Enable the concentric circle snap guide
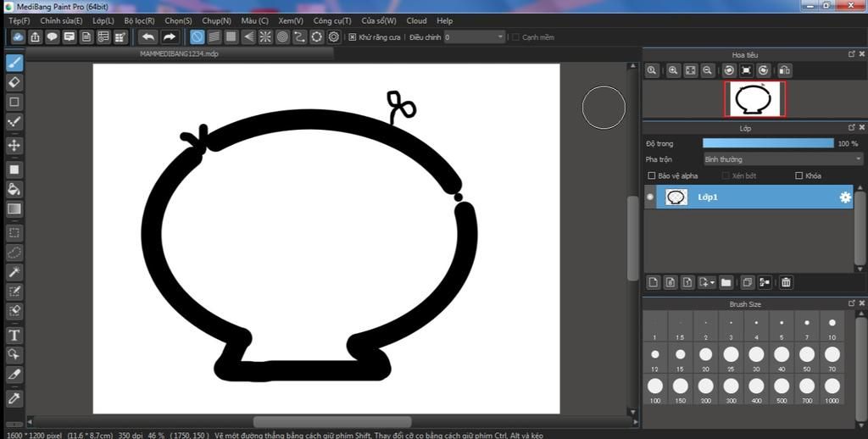This screenshot has height=439, width=868. coord(283,37)
